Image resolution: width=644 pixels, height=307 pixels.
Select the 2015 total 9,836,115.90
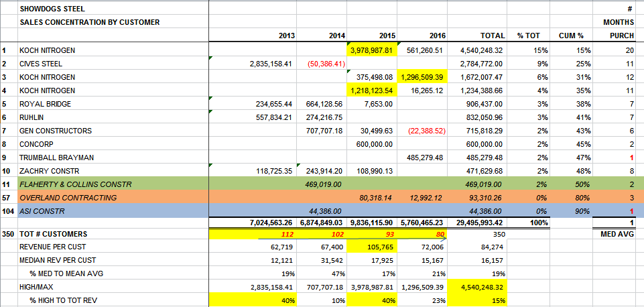(x=372, y=223)
